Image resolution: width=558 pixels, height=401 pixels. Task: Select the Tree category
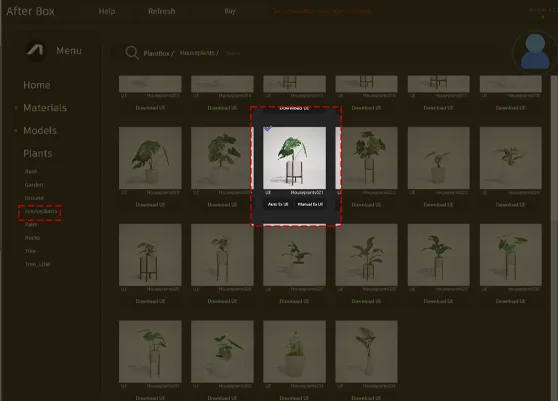click(30, 251)
